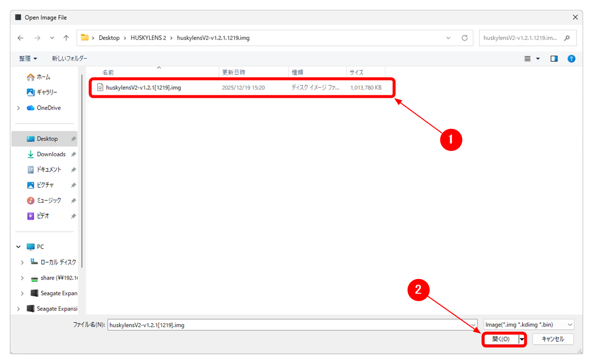Click the Refresh button in address bar
The width and height of the screenshot is (593, 364).
tap(464, 38)
